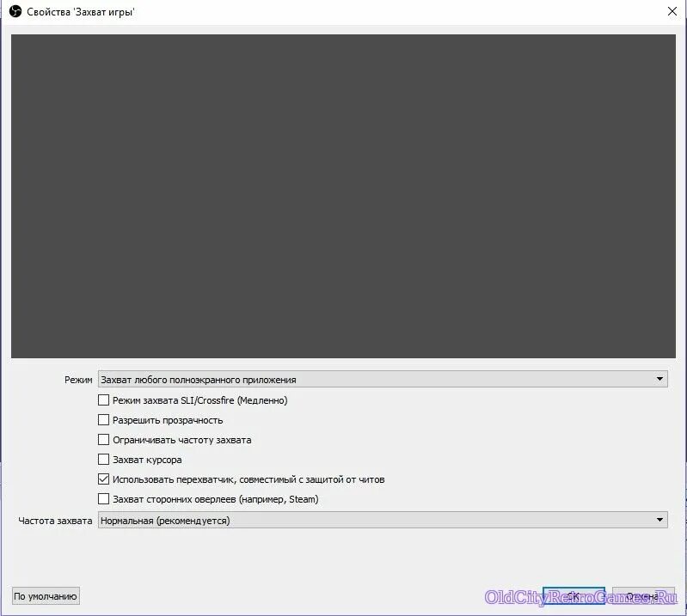Uncheck anti-cheat compatible hook option
Screen dimensions: 687x616
click(x=103, y=479)
